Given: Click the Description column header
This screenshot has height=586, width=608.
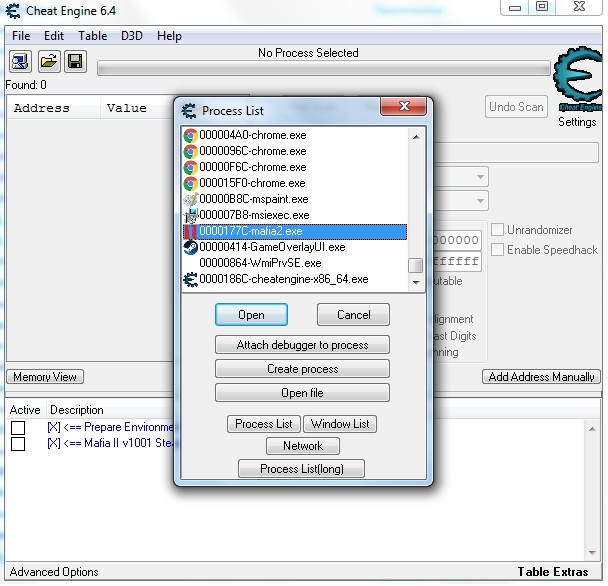Looking at the screenshot, I should [x=77, y=410].
